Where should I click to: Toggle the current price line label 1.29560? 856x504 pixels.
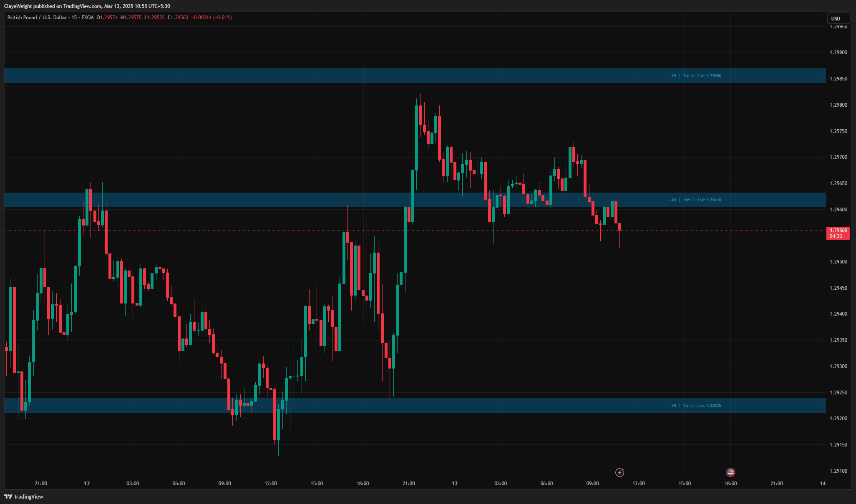[x=838, y=230]
